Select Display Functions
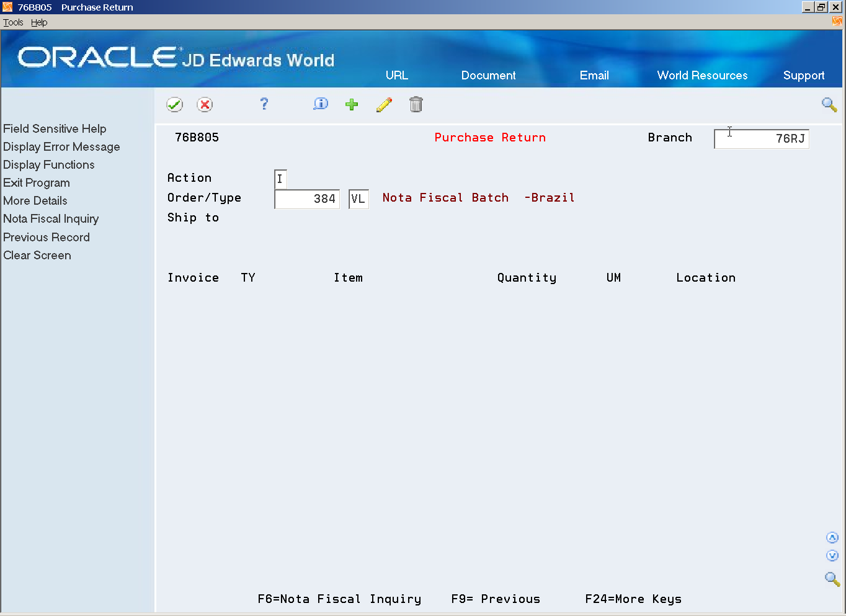Screen dimensions: 846x616 click(x=49, y=164)
